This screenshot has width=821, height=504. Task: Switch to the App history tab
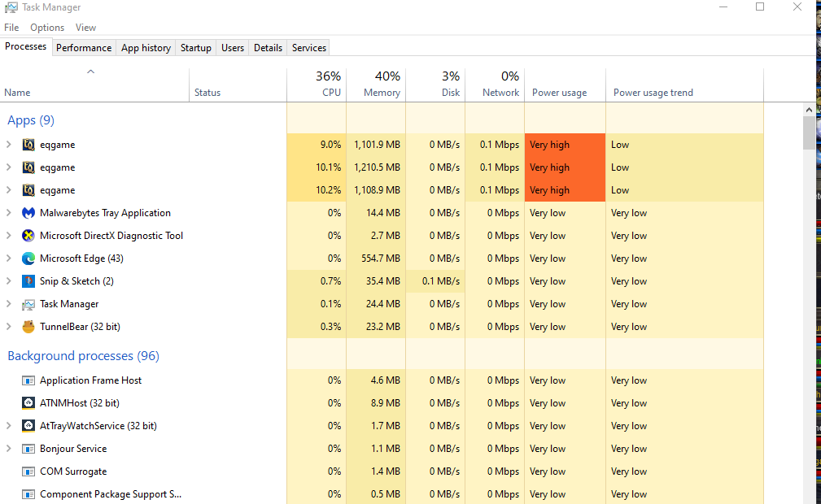146,48
